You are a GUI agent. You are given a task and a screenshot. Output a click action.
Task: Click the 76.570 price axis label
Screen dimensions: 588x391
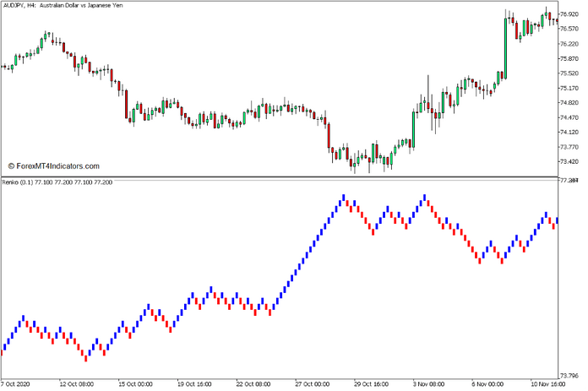(569, 29)
